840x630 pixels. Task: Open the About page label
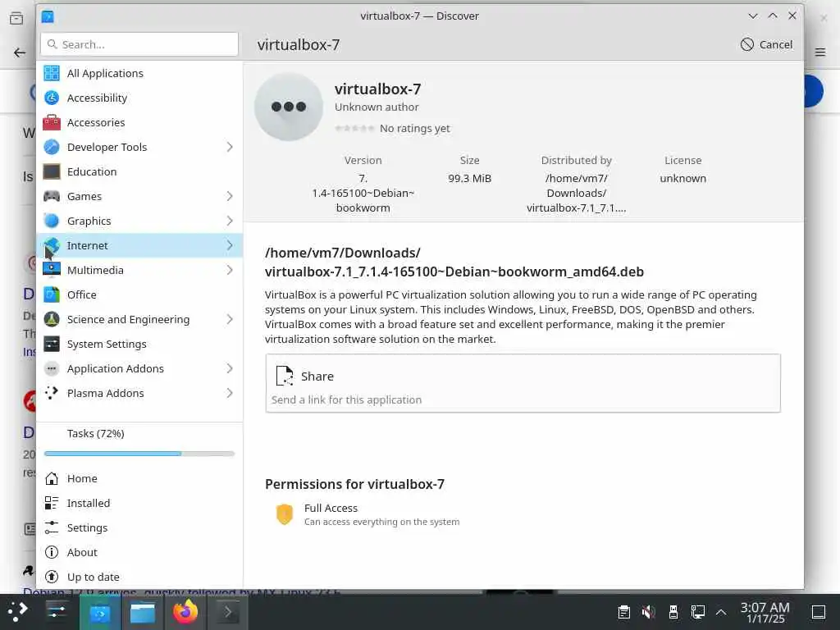pos(82,552)
